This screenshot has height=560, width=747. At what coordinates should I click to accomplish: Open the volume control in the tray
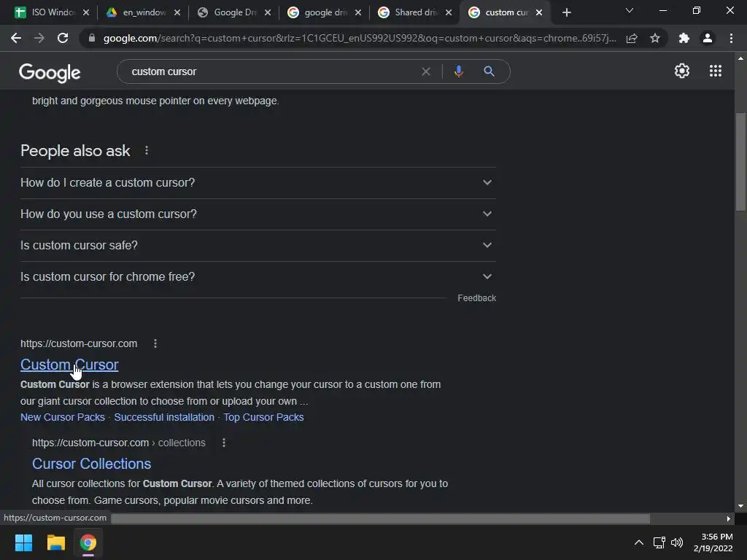[x=677, y=542]
